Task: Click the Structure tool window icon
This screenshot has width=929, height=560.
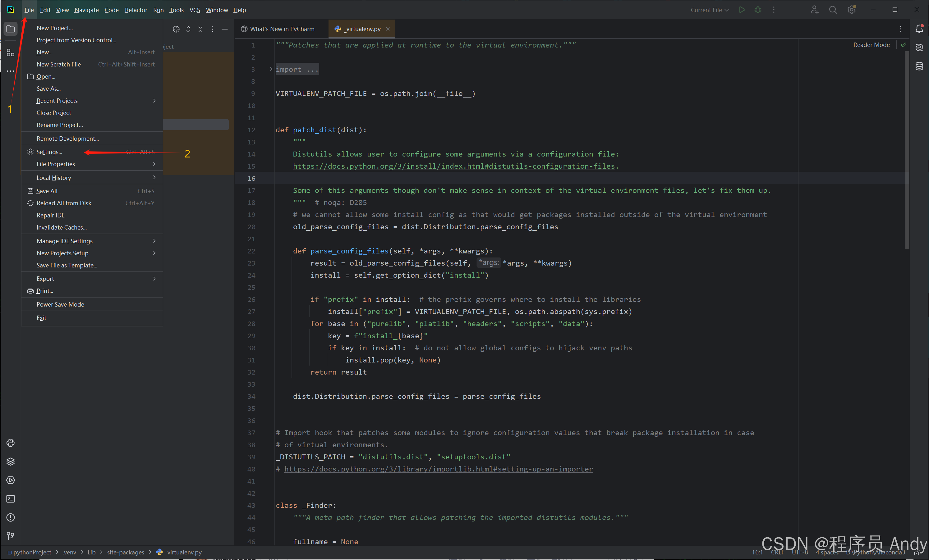Action: 11,53
